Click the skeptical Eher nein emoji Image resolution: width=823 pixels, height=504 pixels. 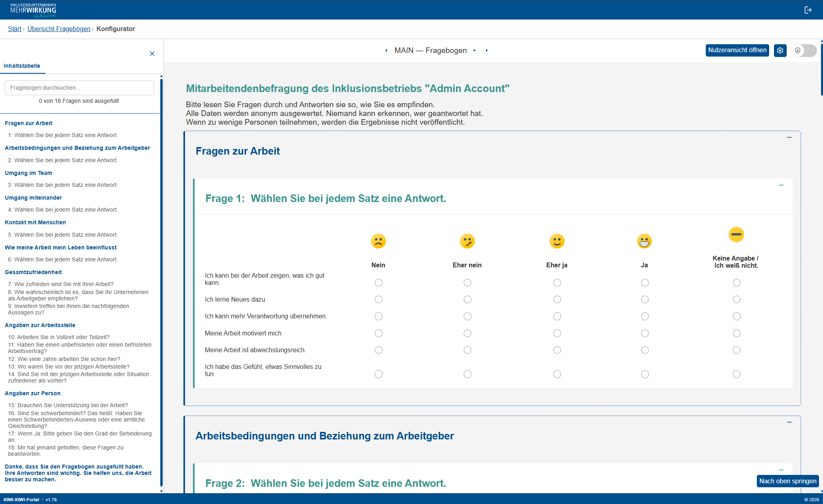(467, 241)
